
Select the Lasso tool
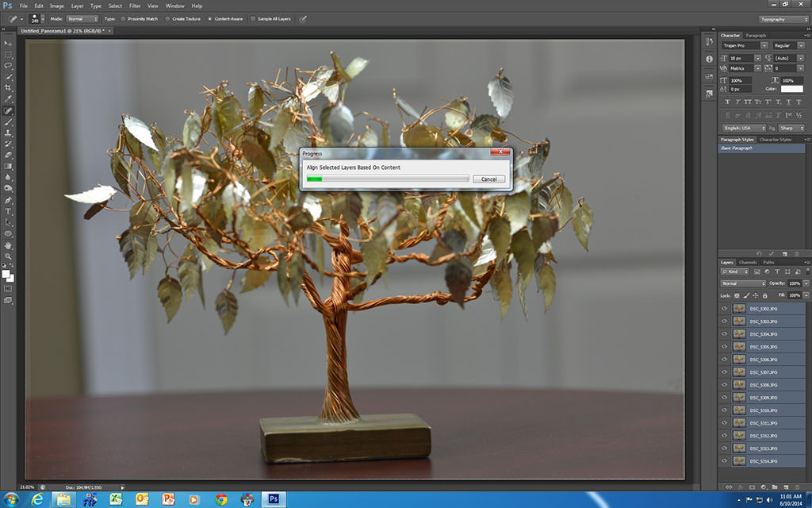coord(8,66)
